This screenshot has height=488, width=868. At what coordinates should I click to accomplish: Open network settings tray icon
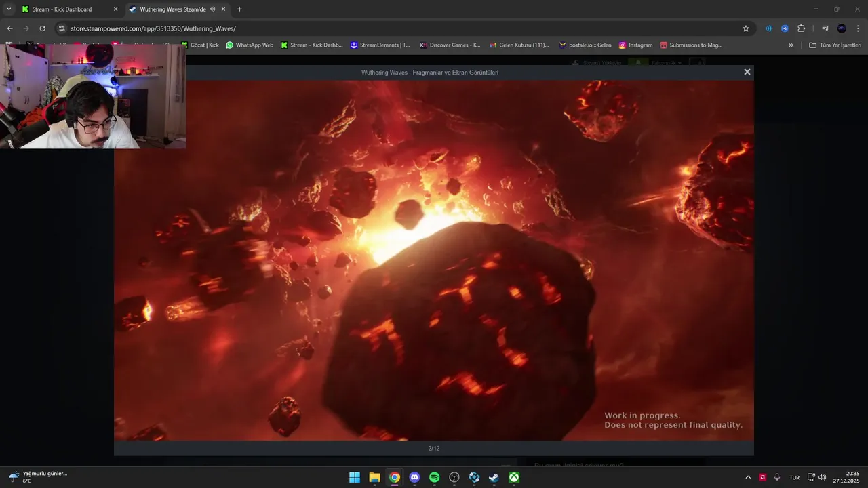click(x=811, y=477)
